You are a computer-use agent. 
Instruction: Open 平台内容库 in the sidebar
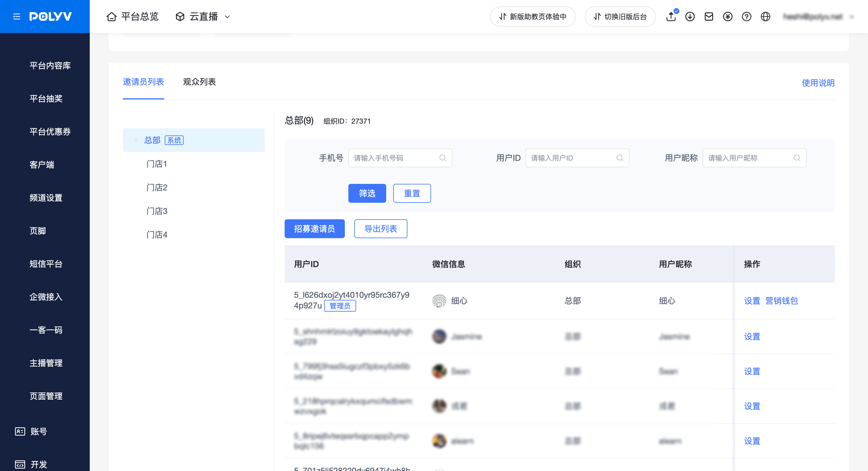coord(50,65)
